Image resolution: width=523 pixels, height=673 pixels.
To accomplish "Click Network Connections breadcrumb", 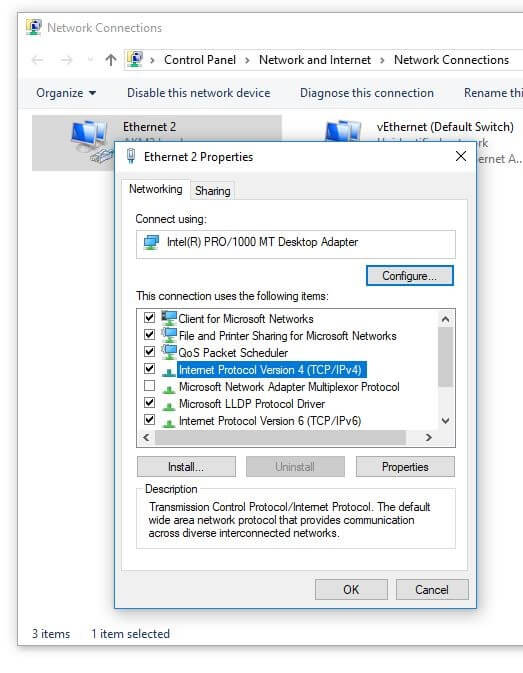I will 451,60.
